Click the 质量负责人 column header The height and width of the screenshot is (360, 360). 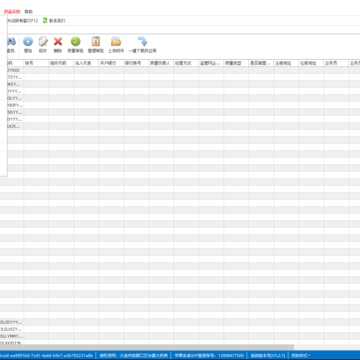click(x=161, y=63)
